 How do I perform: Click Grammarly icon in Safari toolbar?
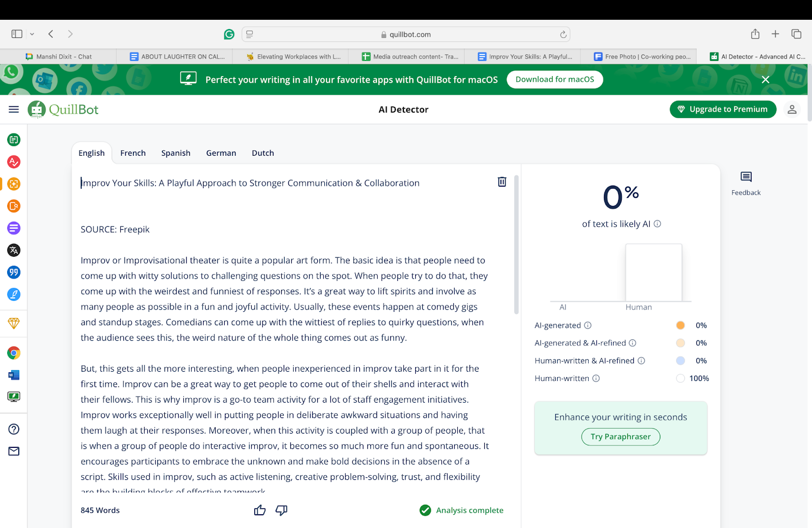pos(229,34)
